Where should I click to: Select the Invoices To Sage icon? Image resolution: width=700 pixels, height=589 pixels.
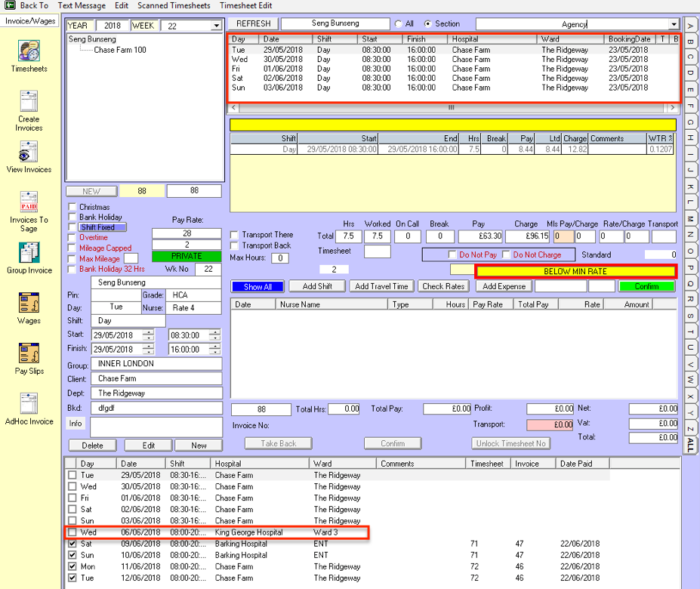point(29,202)
